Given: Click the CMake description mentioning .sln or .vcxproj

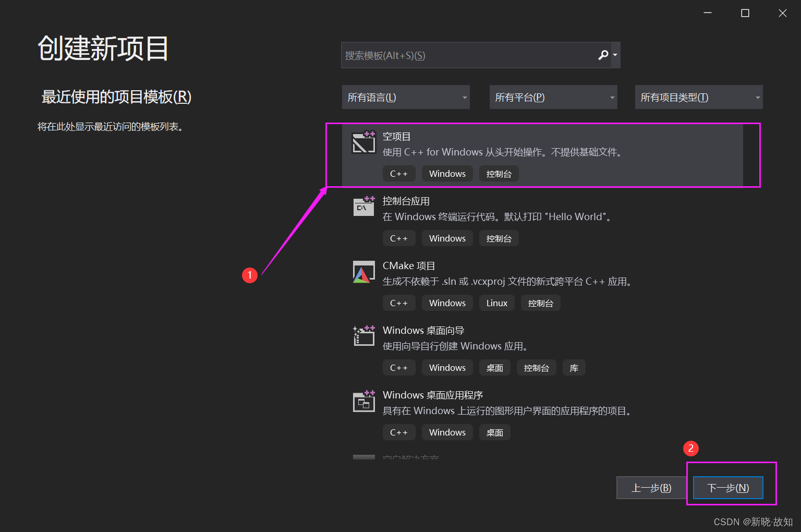Looking at the screenshot, I should (x=508, y=282).
